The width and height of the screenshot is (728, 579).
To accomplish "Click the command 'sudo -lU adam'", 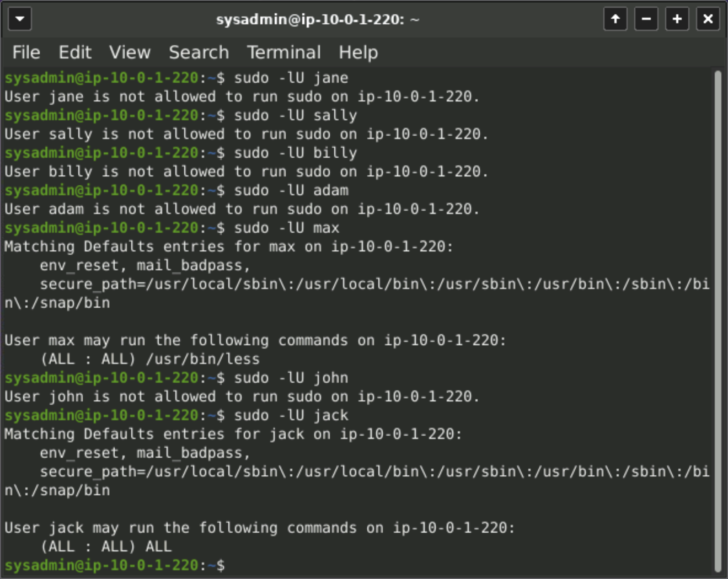I will [291, 190].
